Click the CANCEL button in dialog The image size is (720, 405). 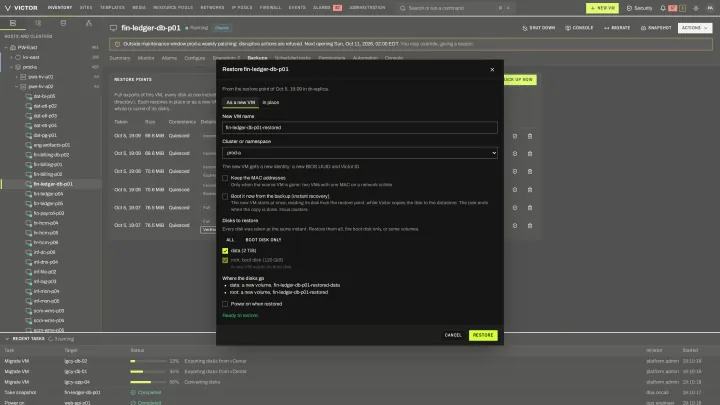tap(453, 335)
